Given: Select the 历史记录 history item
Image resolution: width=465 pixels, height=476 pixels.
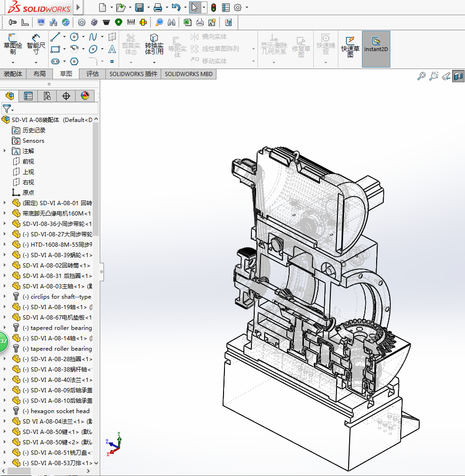Looking at the screenshot, I should click(34, 130).
